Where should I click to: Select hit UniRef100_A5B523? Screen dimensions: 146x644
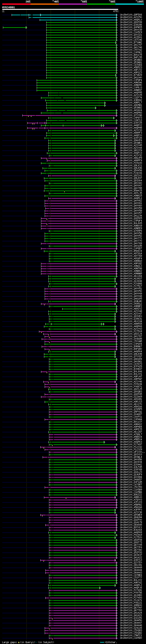point(131,67)
